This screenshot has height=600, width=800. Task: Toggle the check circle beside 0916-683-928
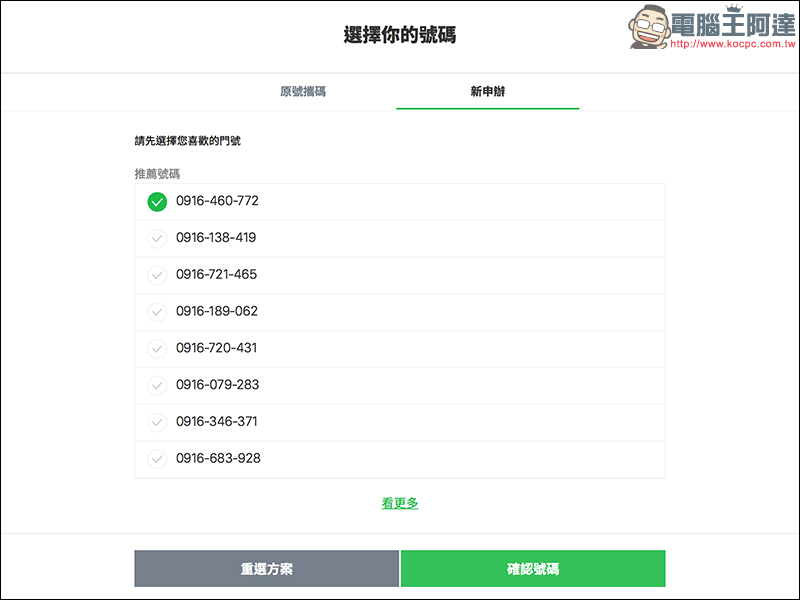(x=157, y=459)
